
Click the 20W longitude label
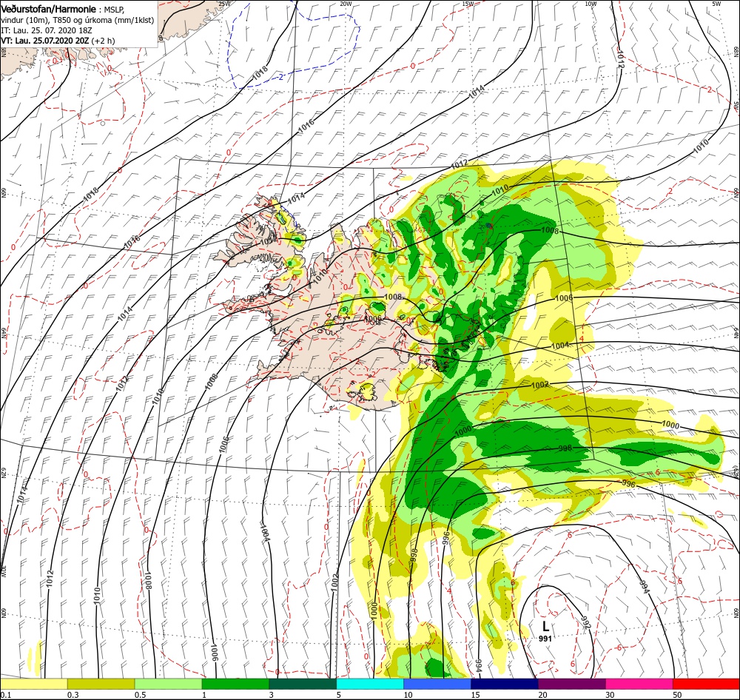[x=346, y=4]
